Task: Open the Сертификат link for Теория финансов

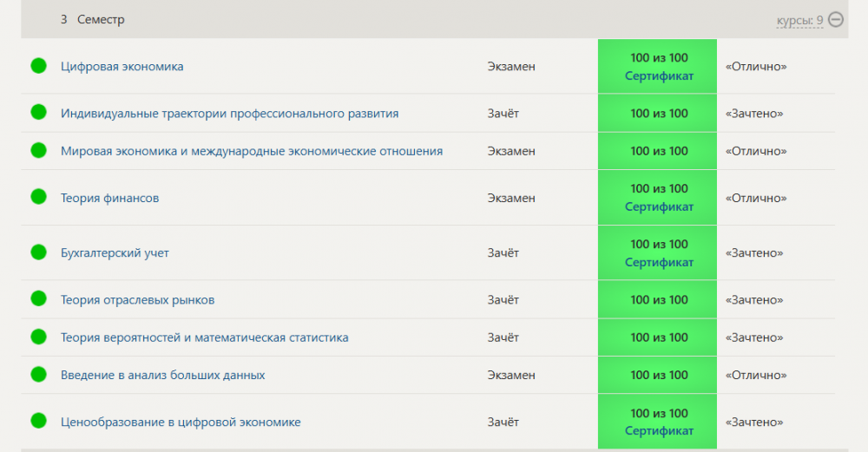Action: (659, 206)
